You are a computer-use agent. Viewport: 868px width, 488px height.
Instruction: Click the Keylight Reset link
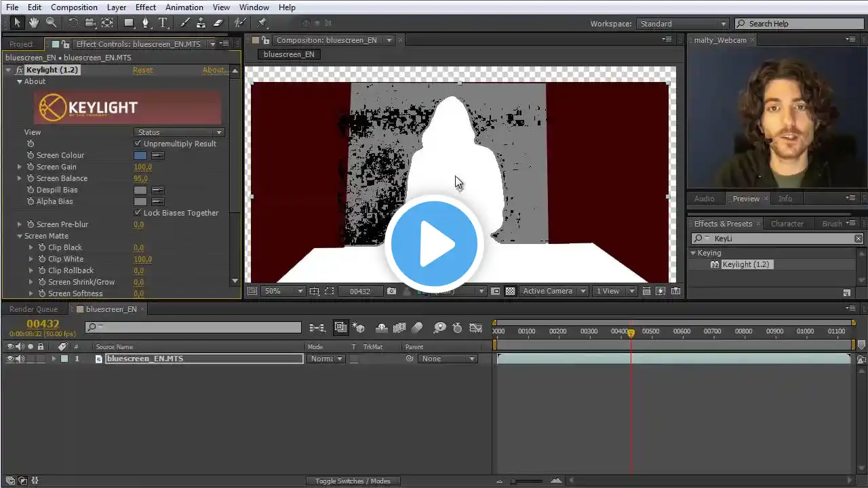(x=142, y=70)
